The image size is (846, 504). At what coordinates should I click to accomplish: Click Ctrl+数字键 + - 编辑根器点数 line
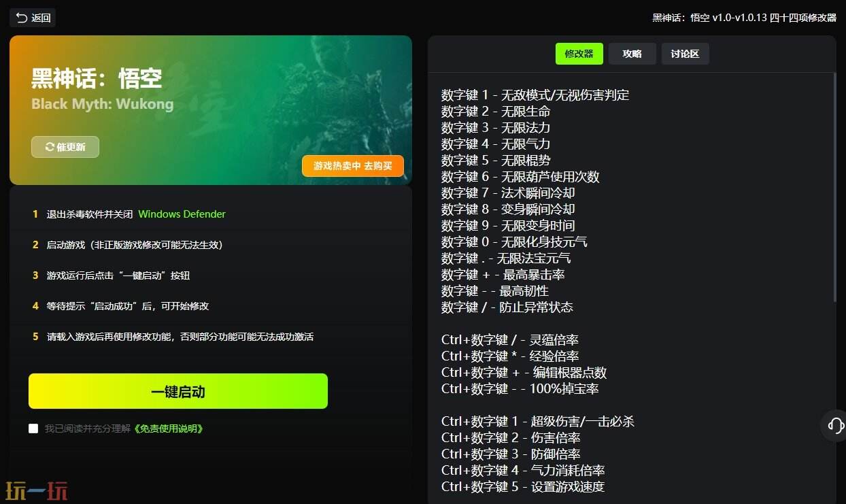[x=524, y=373]
